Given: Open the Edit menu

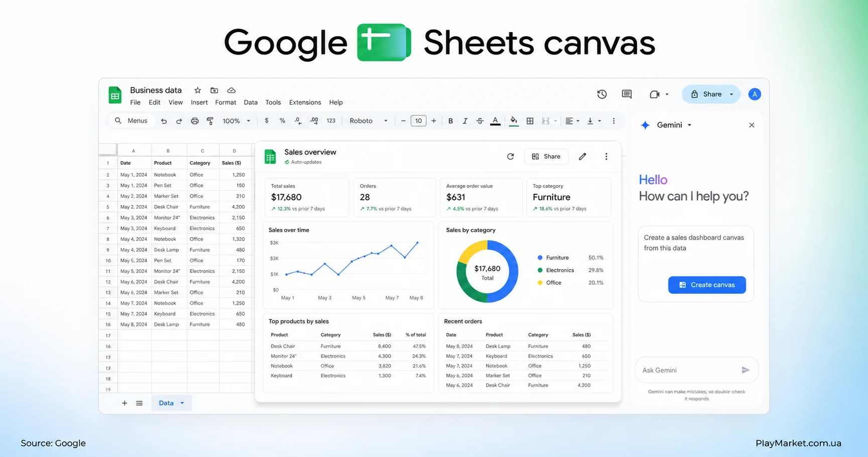Looking at the screenshot, I should (x=155, y=102).
